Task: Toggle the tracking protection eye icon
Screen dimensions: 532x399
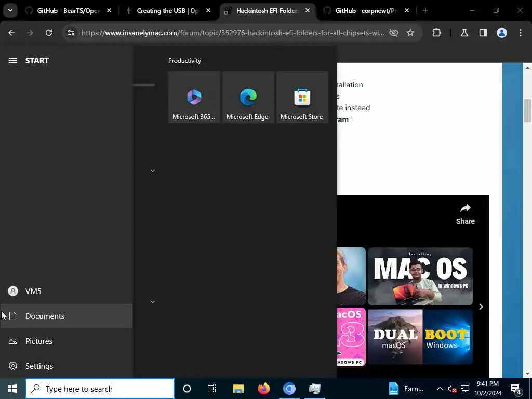Action: (394, 33)
